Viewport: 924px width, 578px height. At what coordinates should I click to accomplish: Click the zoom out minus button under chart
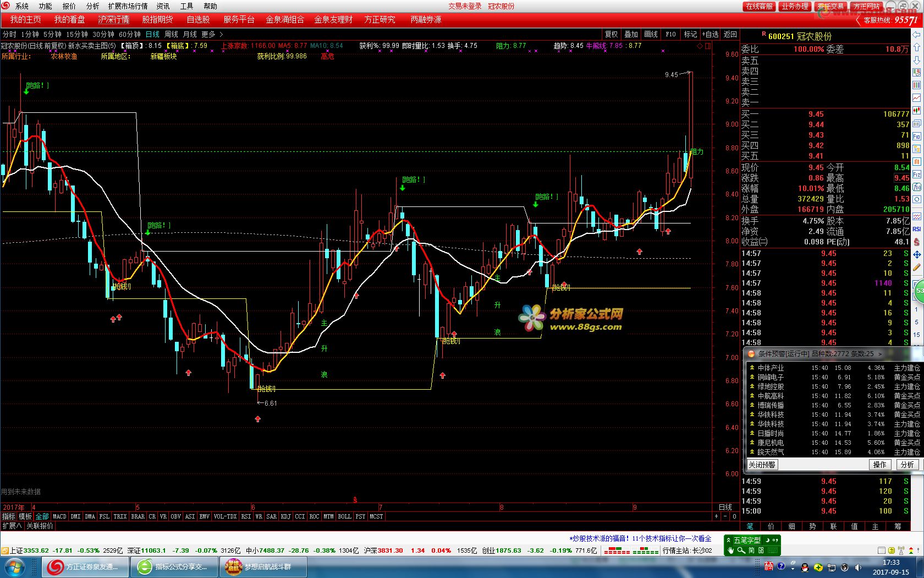pyautogui.click(x=725, y=516)
